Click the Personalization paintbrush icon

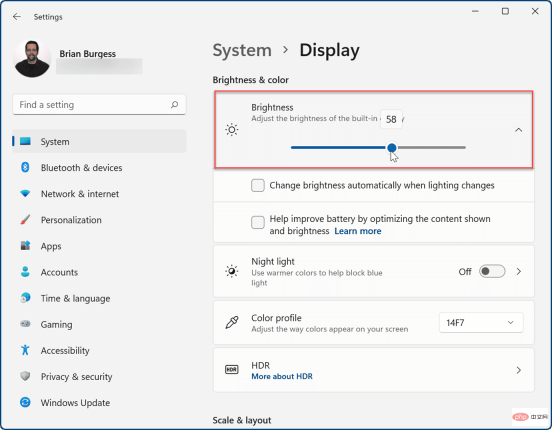[x=25, y=219]
